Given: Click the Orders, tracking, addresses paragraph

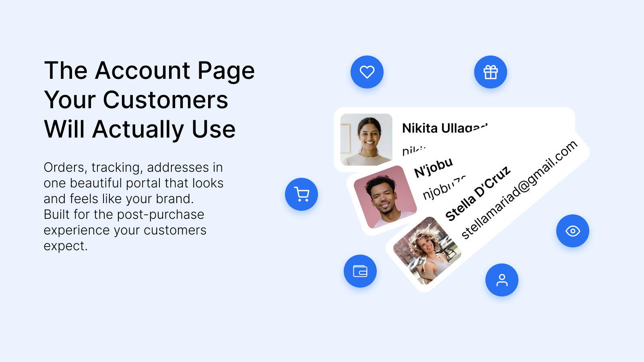Looking at the screenshot, I should point(133,206).
